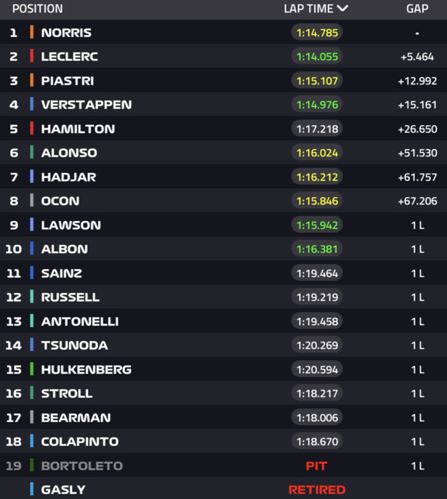Click Piastri's lap time 1:15.107 pill
This screenshot has height=499, width=447.
tap(317, 81)
